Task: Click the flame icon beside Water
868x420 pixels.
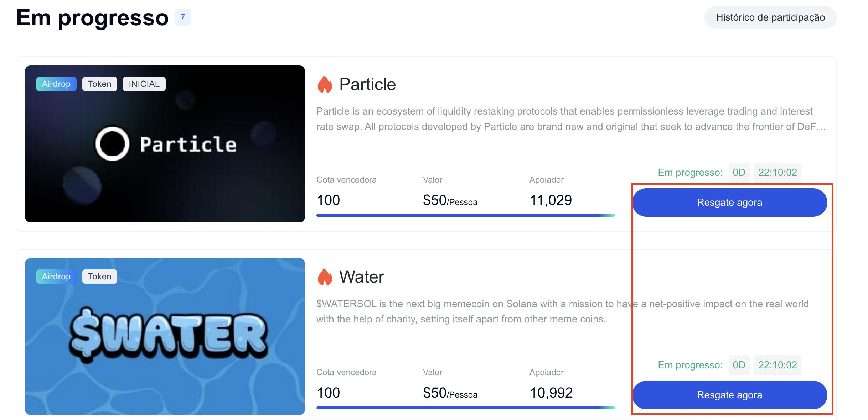Action: [x=325, y=277]
